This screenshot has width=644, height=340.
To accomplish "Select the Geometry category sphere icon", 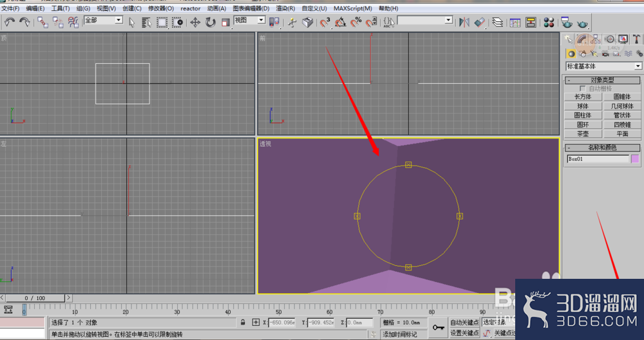I will tap(571, 53).
